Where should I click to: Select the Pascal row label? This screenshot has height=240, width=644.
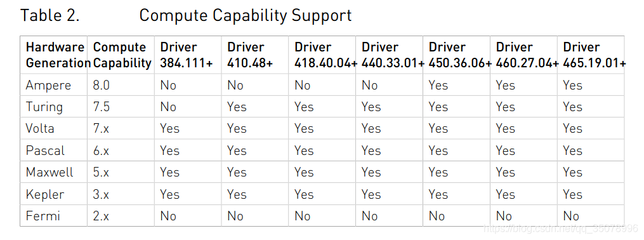point(45,150)
